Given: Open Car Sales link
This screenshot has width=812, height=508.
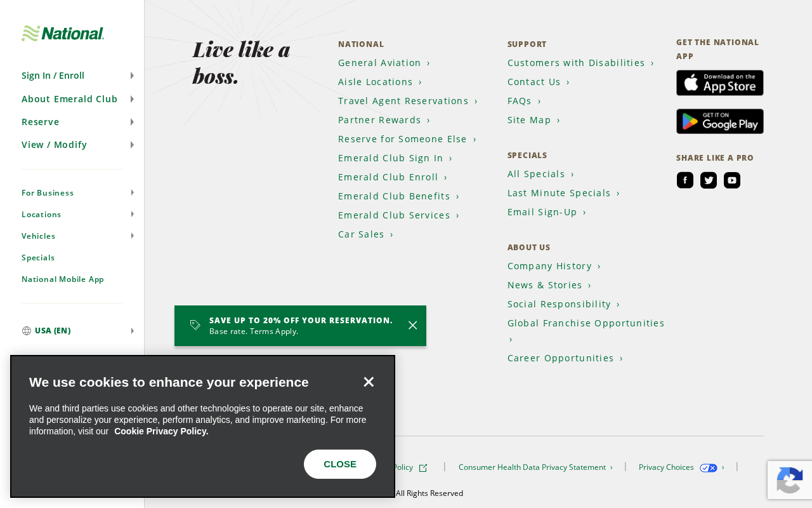Looking at the screenshot, I should click(x=366, y=234).
